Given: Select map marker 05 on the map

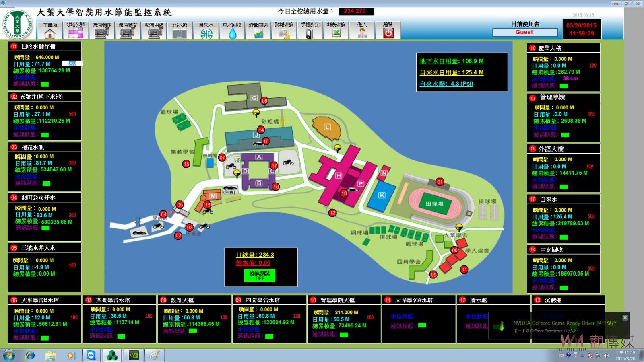Looking at the screenshot, I should click(x=180, y=205).
